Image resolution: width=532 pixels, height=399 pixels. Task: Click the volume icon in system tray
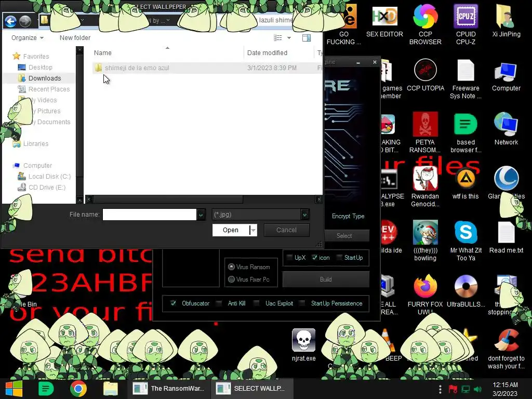point(478,389)
